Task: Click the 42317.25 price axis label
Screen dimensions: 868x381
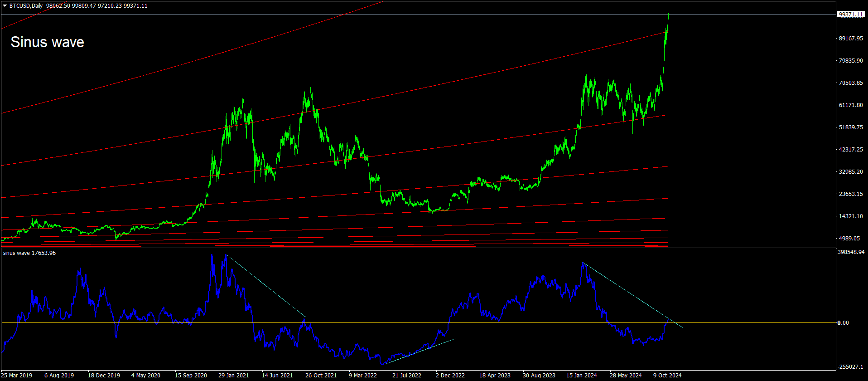Action: [851, 150]
